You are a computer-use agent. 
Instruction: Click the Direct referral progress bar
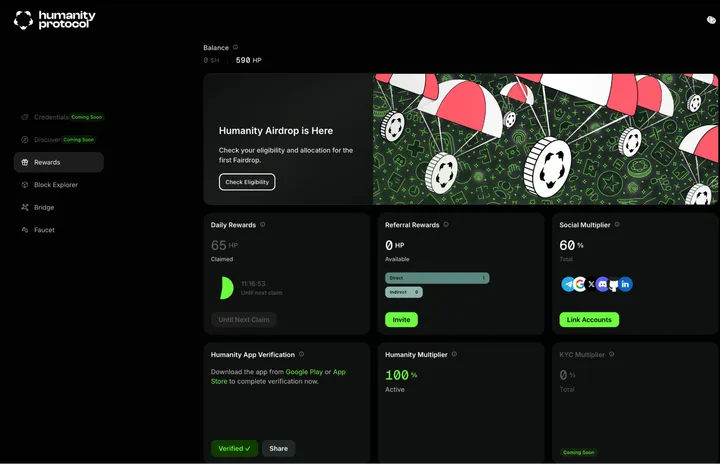(437, 278)
